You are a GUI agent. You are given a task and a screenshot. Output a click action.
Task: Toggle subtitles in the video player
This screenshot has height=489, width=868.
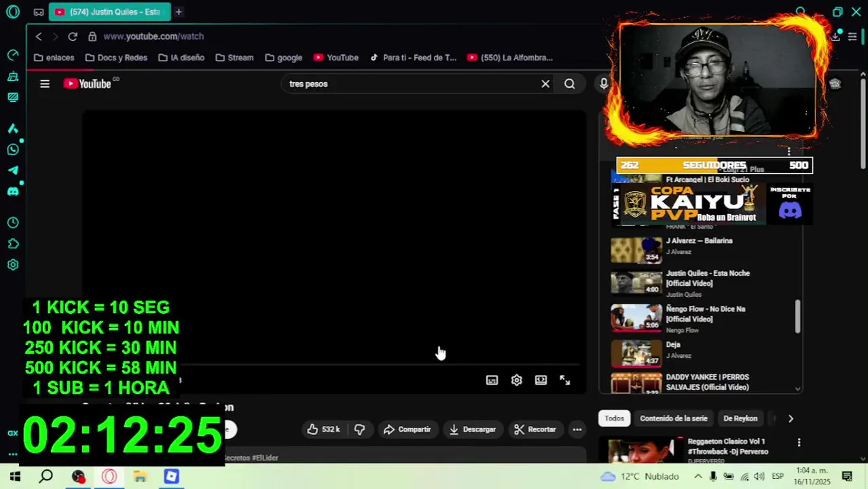coord(492,380)
